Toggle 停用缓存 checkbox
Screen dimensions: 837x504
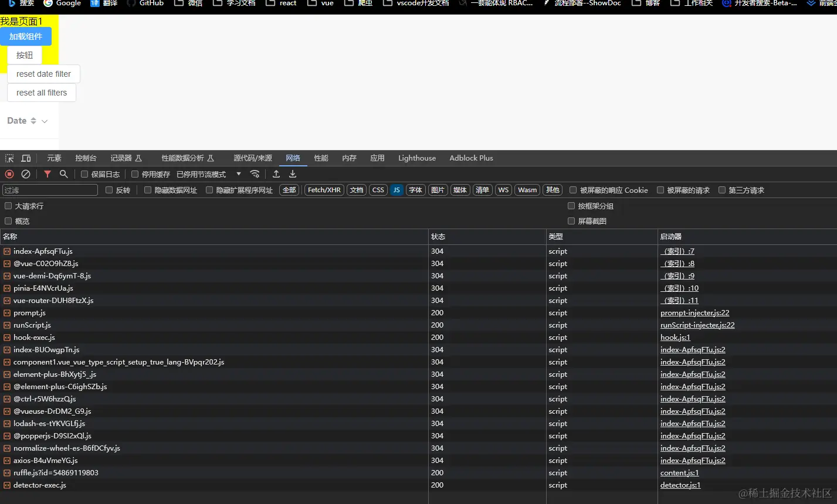tap(135, 174)
